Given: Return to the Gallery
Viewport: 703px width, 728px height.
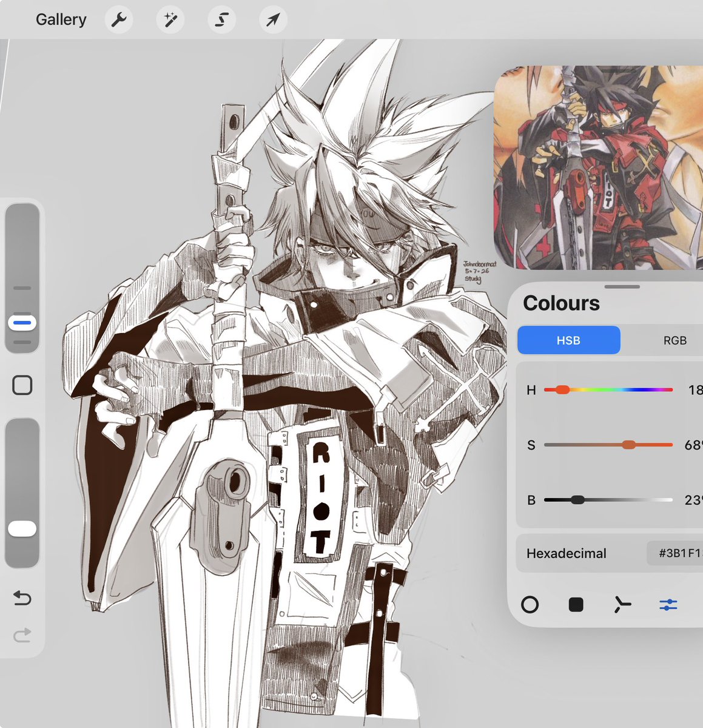Looking at the screenshot, I should (x=61, y=19).
